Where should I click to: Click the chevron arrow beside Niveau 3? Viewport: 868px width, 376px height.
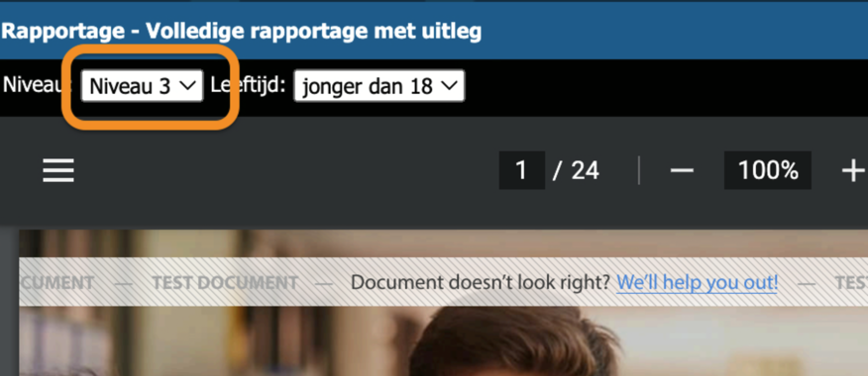(x=188, y=86)
